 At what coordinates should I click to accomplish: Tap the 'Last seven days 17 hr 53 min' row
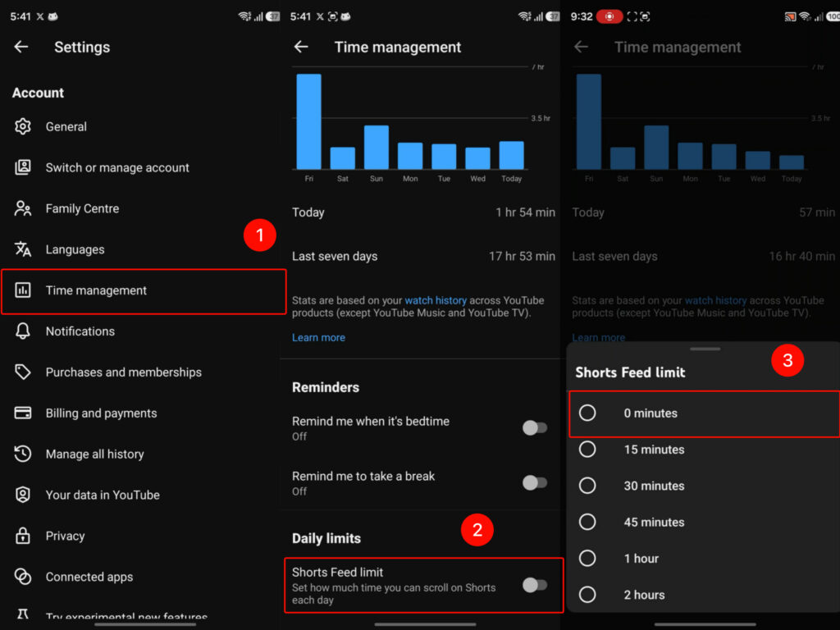pyautogui.click(x=423, y=256)
